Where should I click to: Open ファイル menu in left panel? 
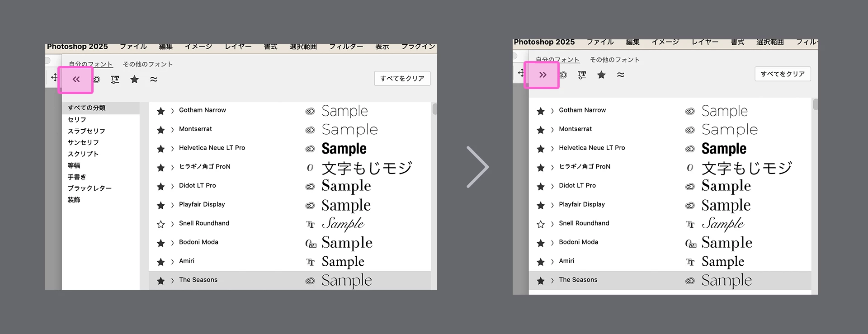click(x=133, y=47)
